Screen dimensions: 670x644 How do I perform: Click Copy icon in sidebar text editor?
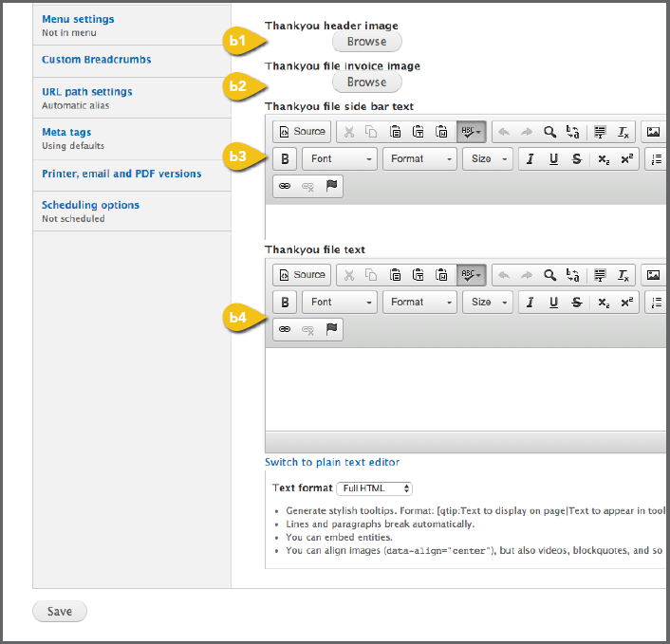tap(371, 132)
